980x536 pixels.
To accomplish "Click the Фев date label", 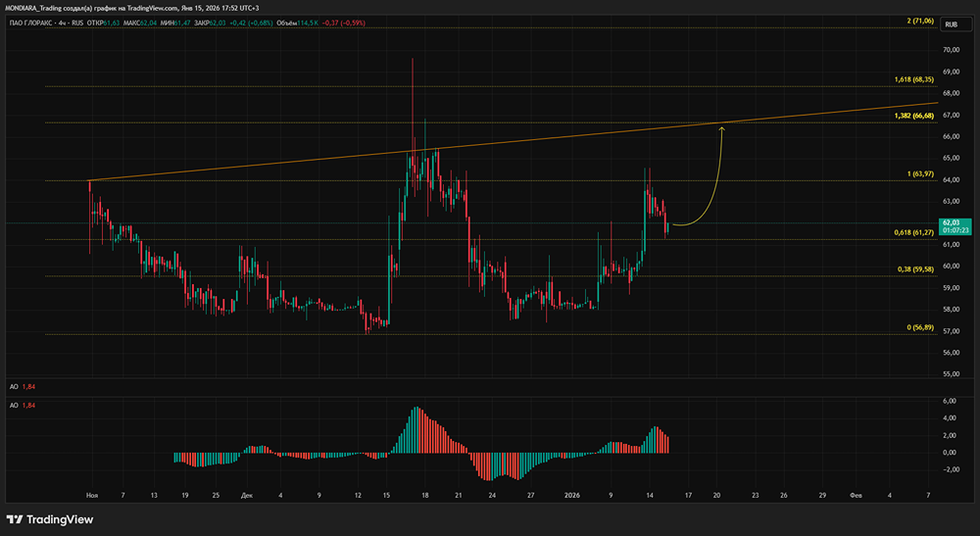I will [856, 496].
